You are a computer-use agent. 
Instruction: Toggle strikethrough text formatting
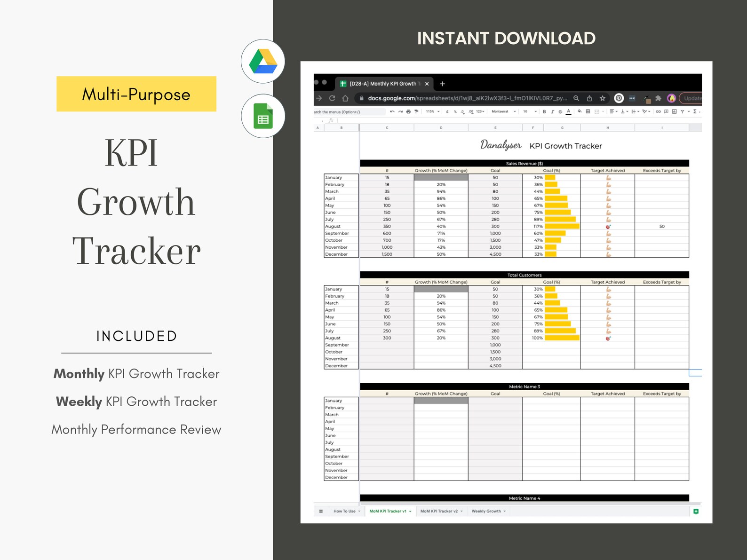click(560, 112)
